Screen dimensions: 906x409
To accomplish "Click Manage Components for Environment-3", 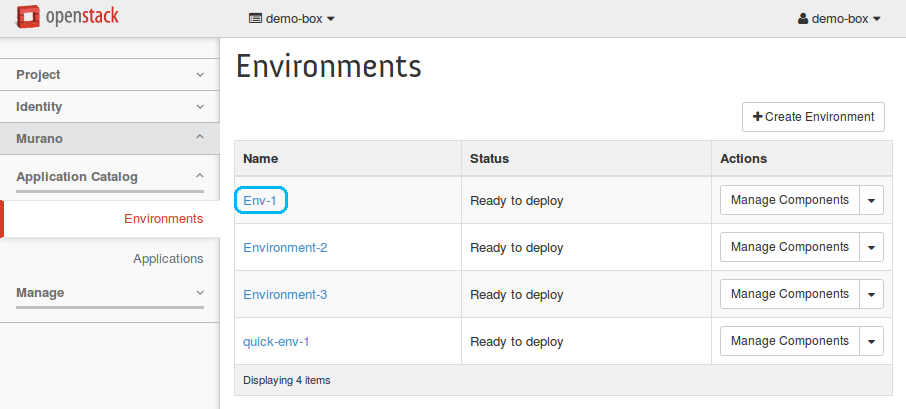I will [789, 294].
